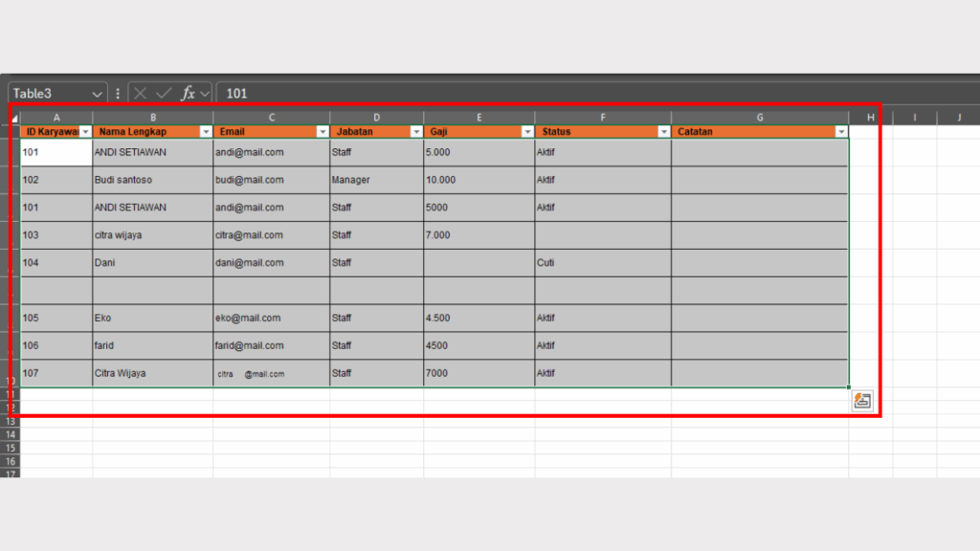Select row 12 by clicking its row number

[x=13, y=408]
